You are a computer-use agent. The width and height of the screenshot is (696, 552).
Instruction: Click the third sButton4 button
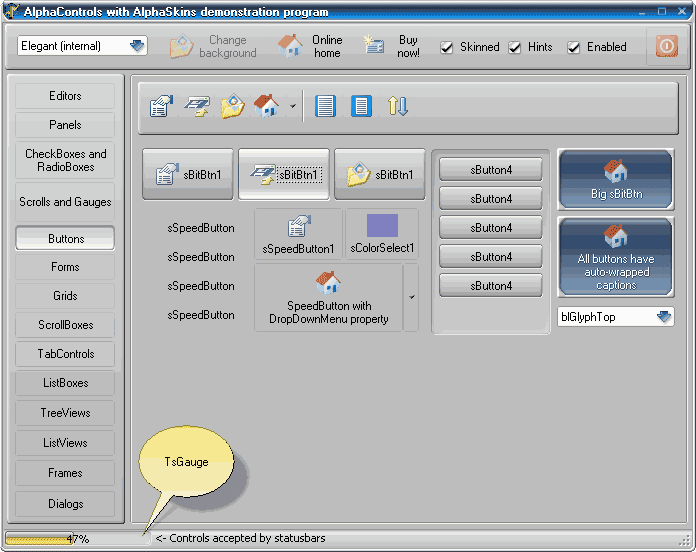(490, 227)
